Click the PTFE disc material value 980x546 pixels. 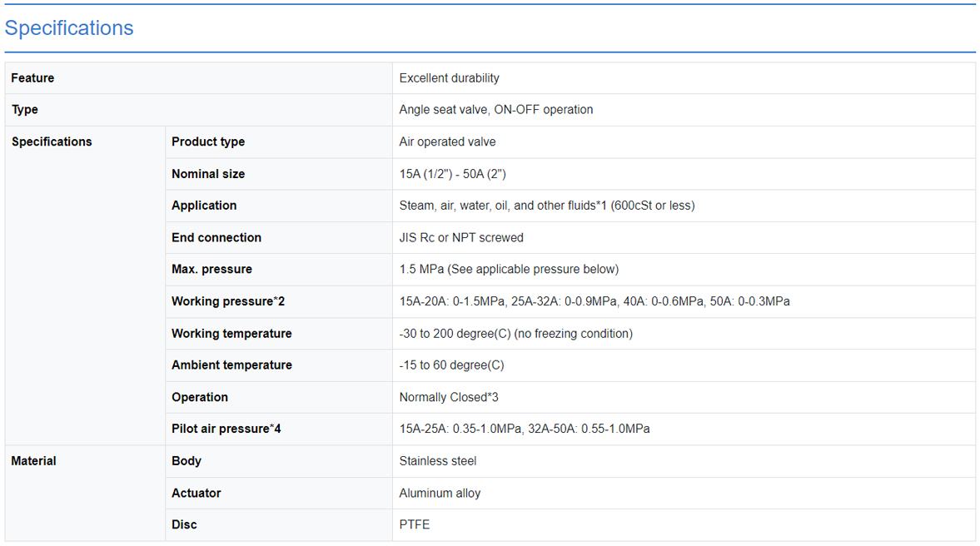415,524
